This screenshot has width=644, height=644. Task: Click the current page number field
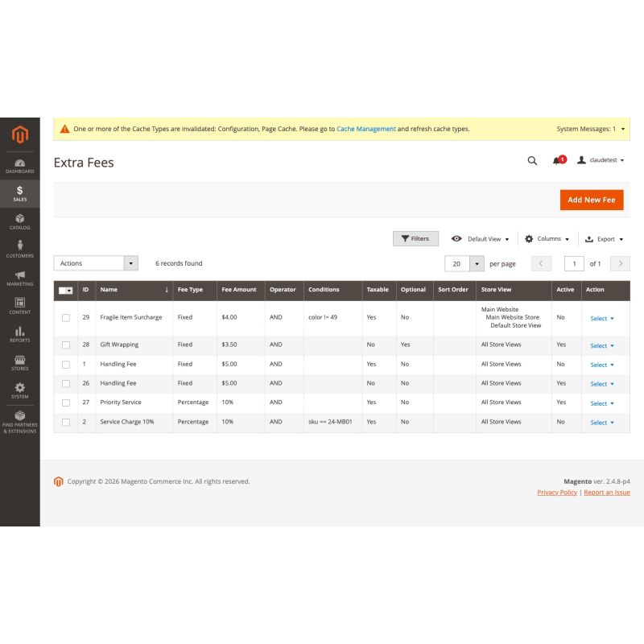(x=574, y=264)
